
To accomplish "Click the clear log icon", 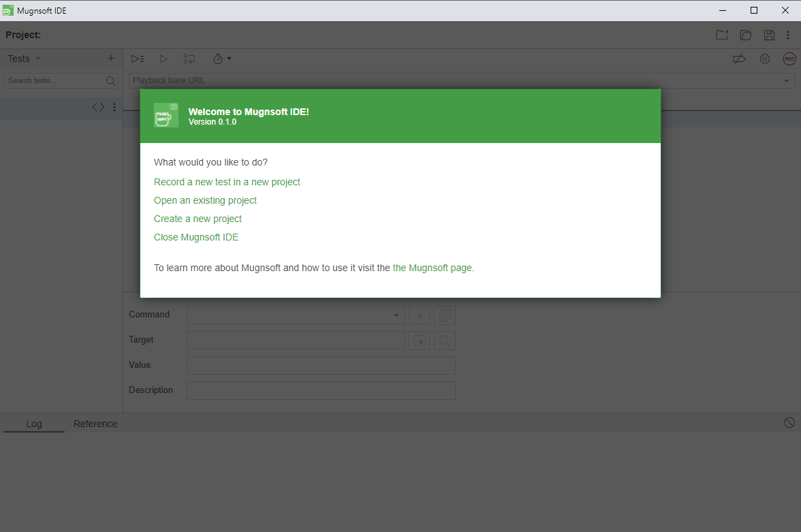I will 789,422.
